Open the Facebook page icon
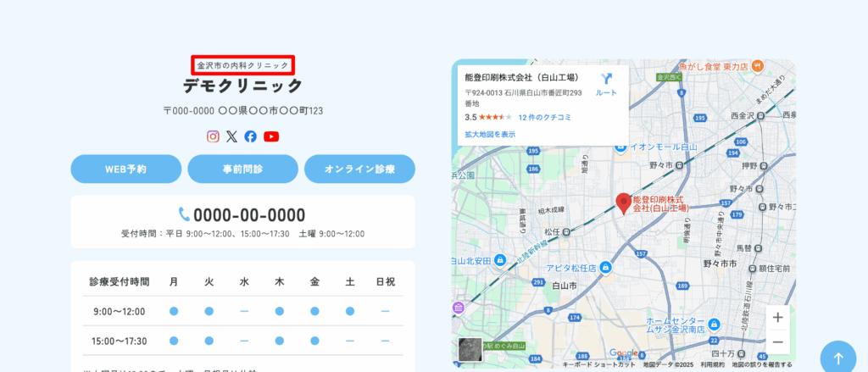 [251, 136]
